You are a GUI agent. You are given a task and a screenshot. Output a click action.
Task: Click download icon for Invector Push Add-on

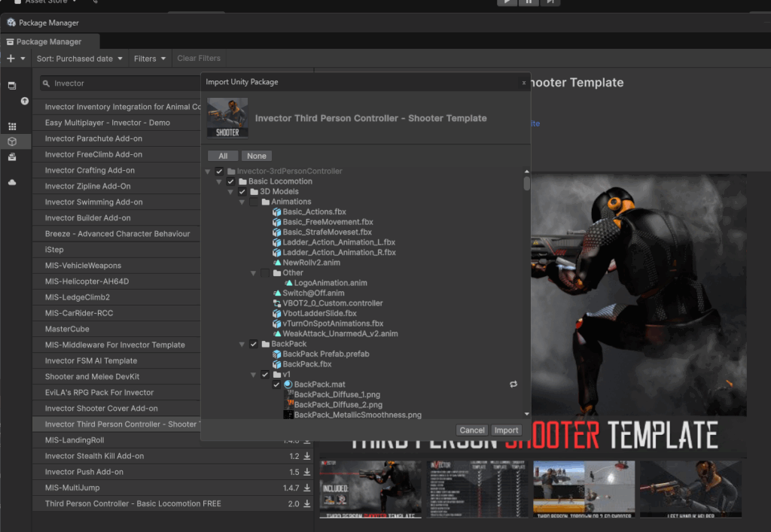[307, 472]
